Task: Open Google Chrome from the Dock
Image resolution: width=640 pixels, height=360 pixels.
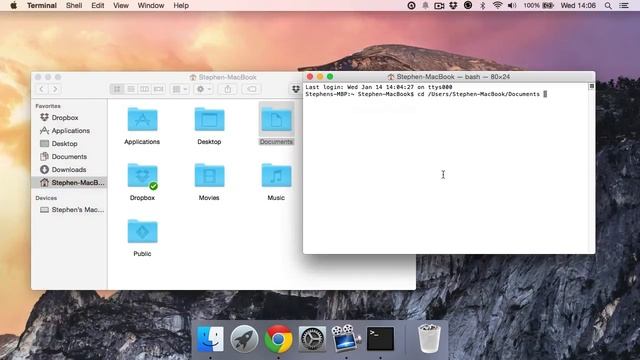Action: click(278, 339)
